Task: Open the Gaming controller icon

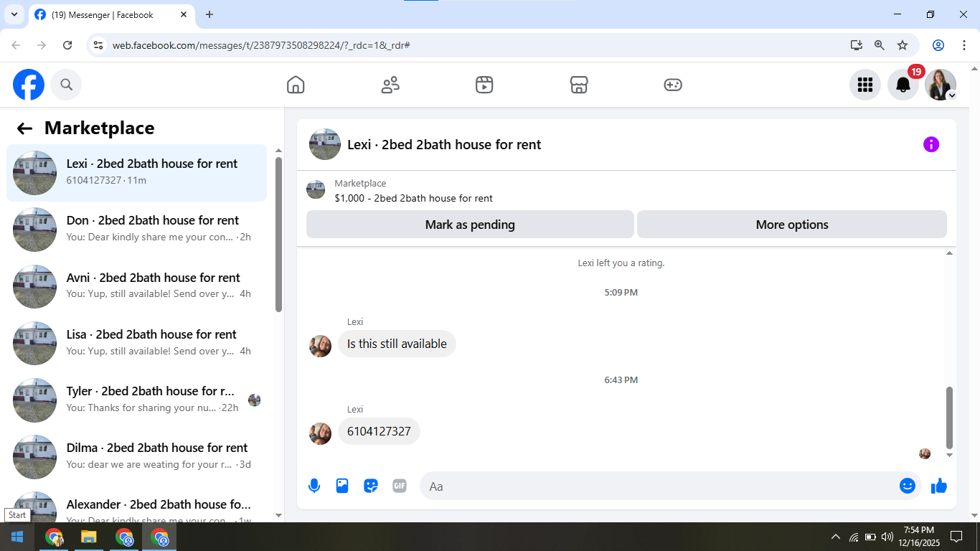Action: (673, 85)
